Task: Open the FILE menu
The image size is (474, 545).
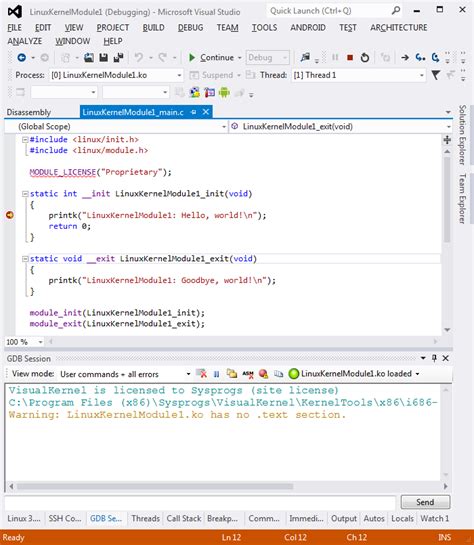Action: (x=14, y=27)
